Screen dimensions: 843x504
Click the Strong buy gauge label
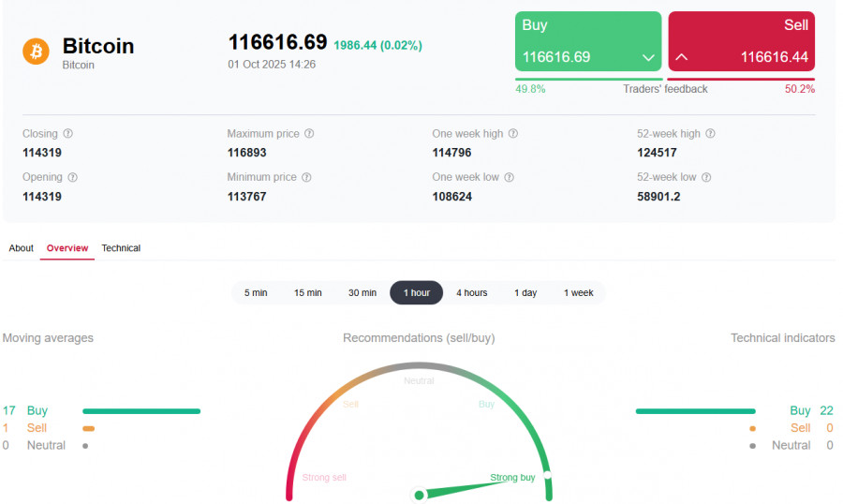click(512, 477)
